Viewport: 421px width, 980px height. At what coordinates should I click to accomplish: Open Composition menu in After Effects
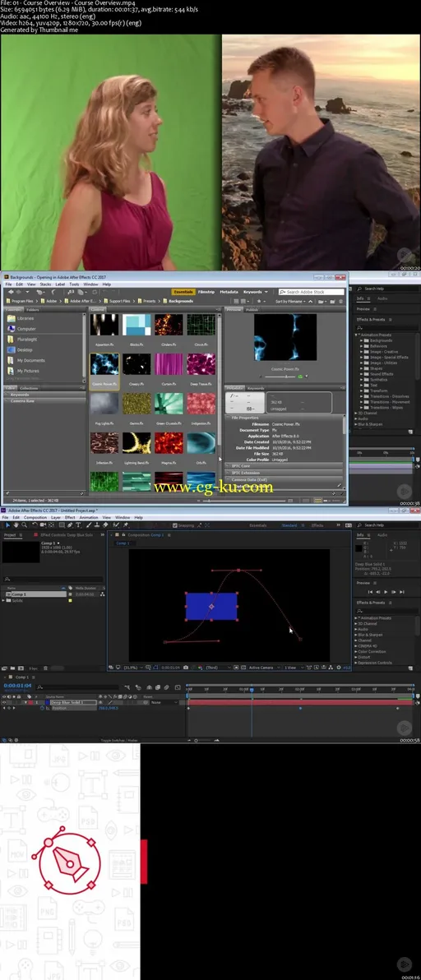35,517
